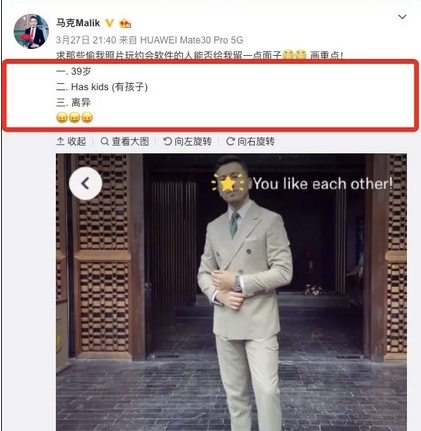Click the first angry face emoji
This screenshot has width=421, height=431.
[x=62, y=118]
